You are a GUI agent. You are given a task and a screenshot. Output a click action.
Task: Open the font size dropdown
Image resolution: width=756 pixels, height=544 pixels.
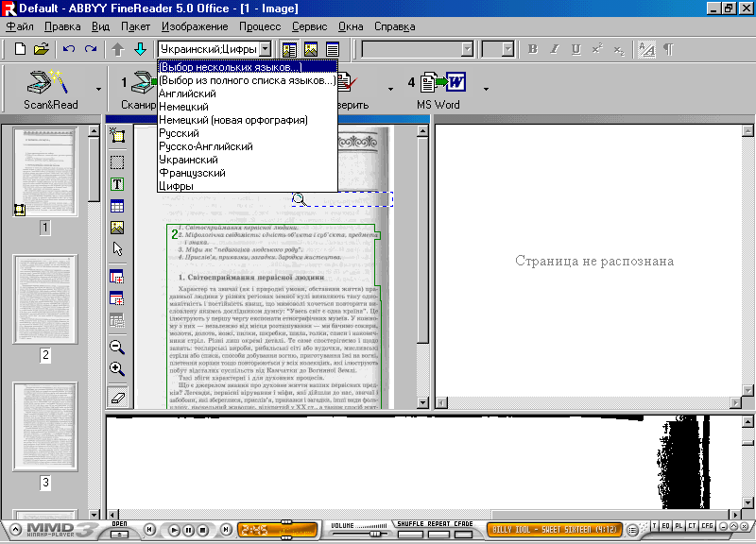click(507, 49)
